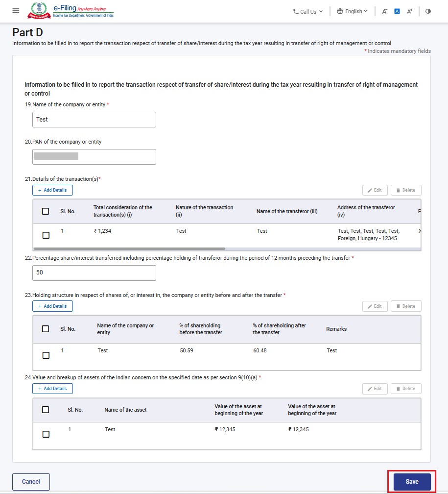The image size is (448, 494).
Task: Increase font size with A+ icon
Action: point(410,11)
